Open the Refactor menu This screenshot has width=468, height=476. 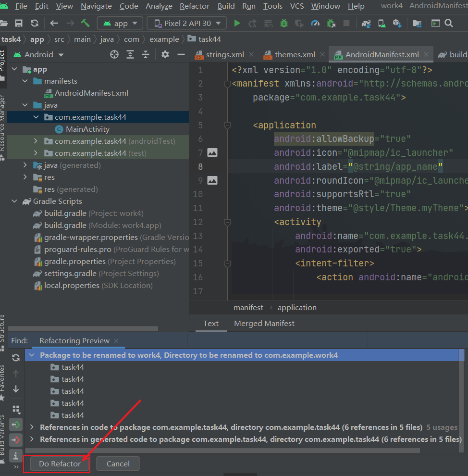194,6
